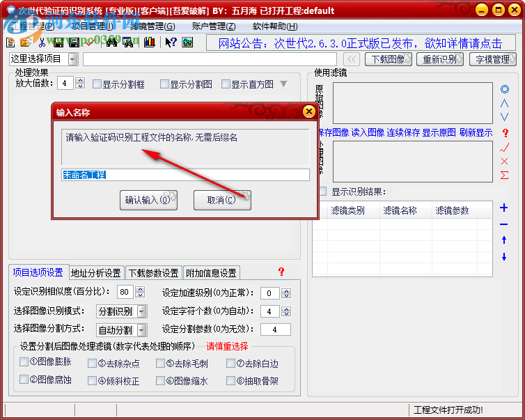Enable the ②图像腐蚀 checkbox
Image resolution: width=525 pixels, height=420 pixels.
[x=24, y=380]
